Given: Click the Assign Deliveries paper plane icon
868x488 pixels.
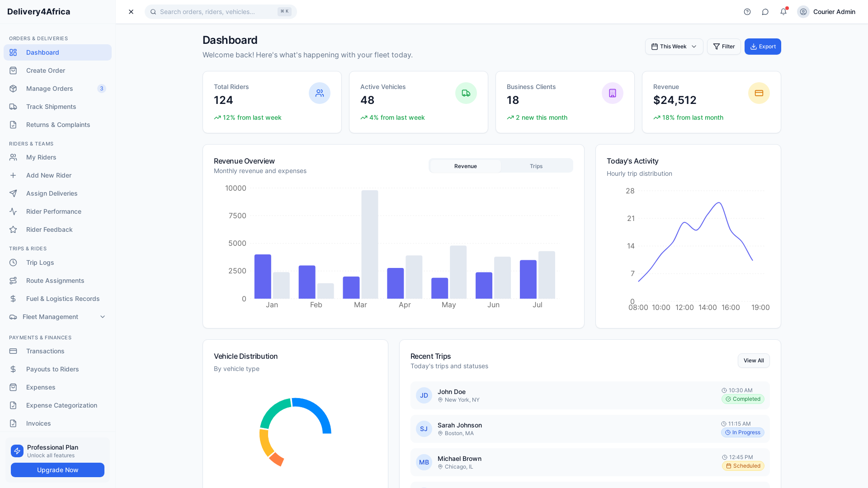Looking at the screenshot, I should pyautogui.click(x=13, y=193).
